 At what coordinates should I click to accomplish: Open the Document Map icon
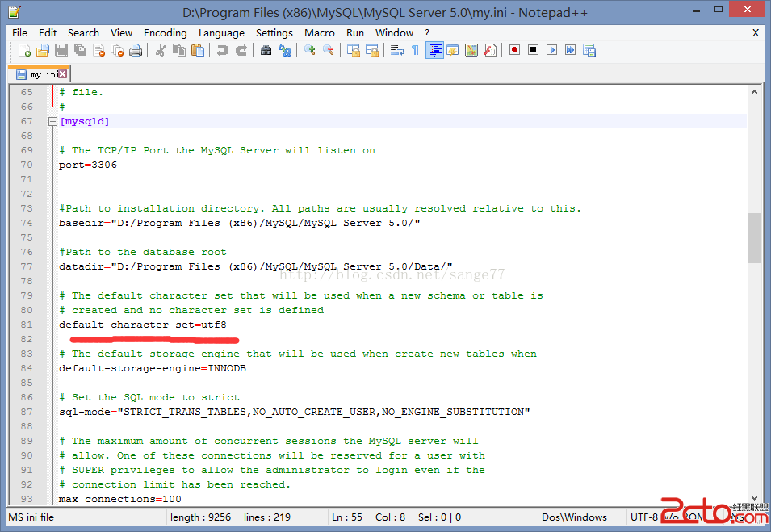[471, 50]
